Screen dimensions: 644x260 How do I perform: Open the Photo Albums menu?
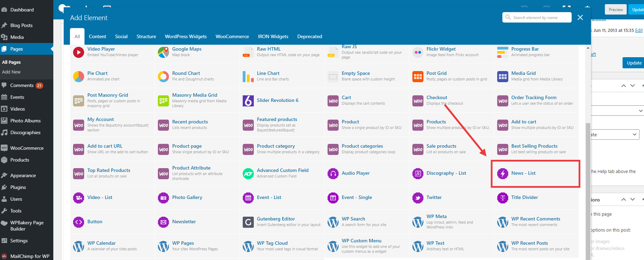pyautogui.click(x=27, y=121)
